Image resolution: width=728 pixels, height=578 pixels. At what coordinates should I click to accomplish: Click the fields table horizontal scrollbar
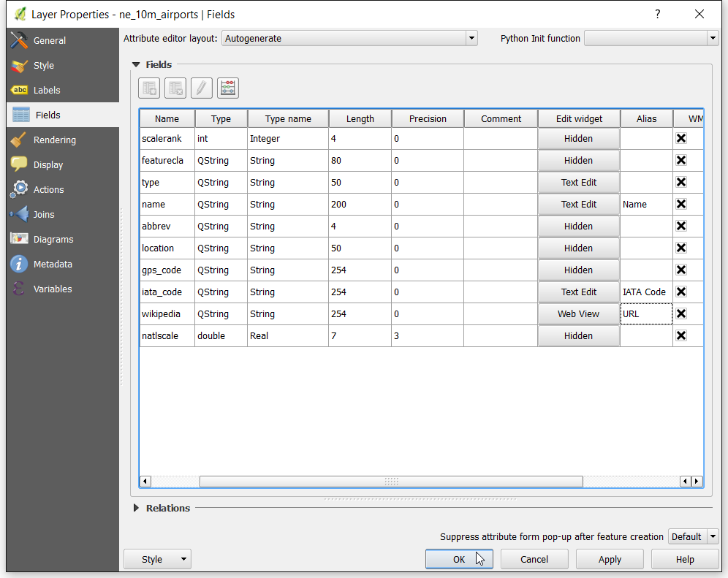click(x=391, y=482)
